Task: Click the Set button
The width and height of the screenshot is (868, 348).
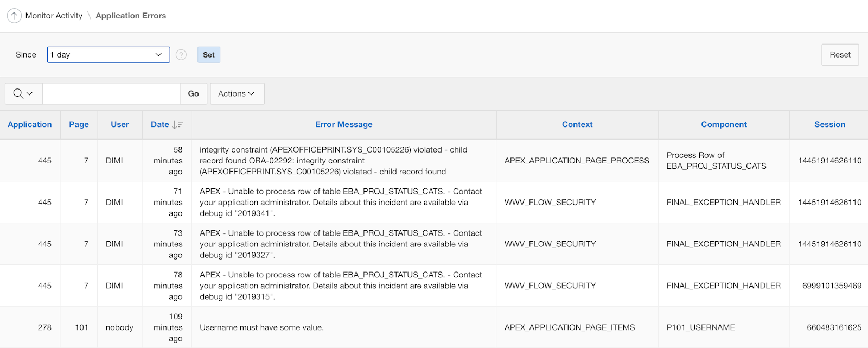Action: click(209, 55)
